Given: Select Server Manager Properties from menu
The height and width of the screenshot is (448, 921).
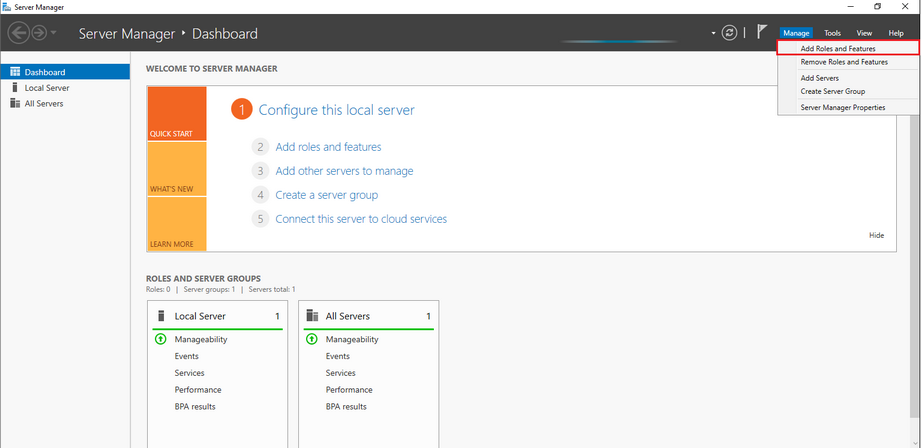Looking at the screenshot, I should [842, 107].
